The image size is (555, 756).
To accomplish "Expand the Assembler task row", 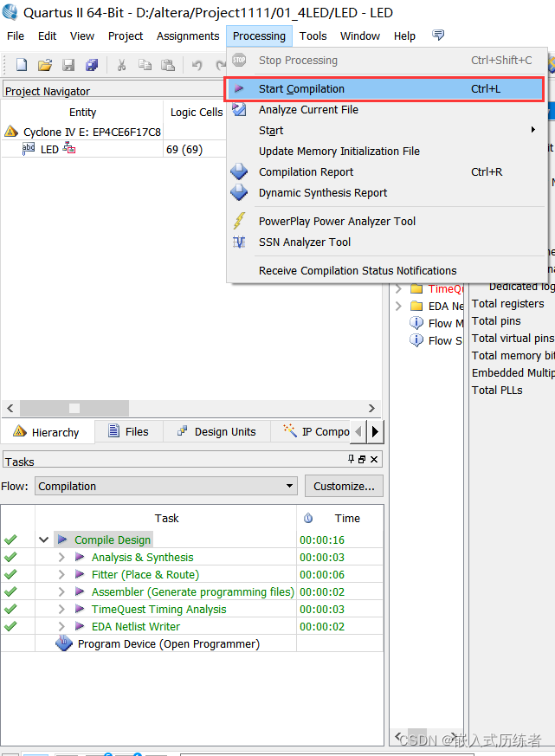I will point(61,591).
